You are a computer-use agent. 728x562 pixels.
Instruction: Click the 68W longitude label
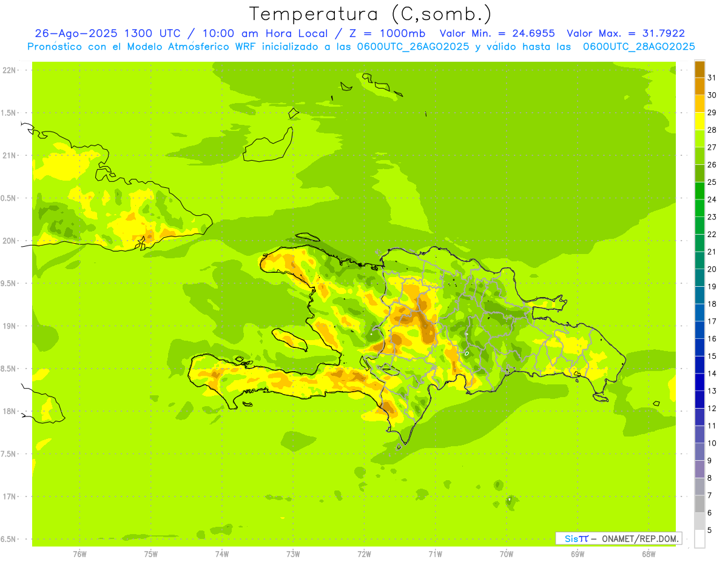[649, 554]
